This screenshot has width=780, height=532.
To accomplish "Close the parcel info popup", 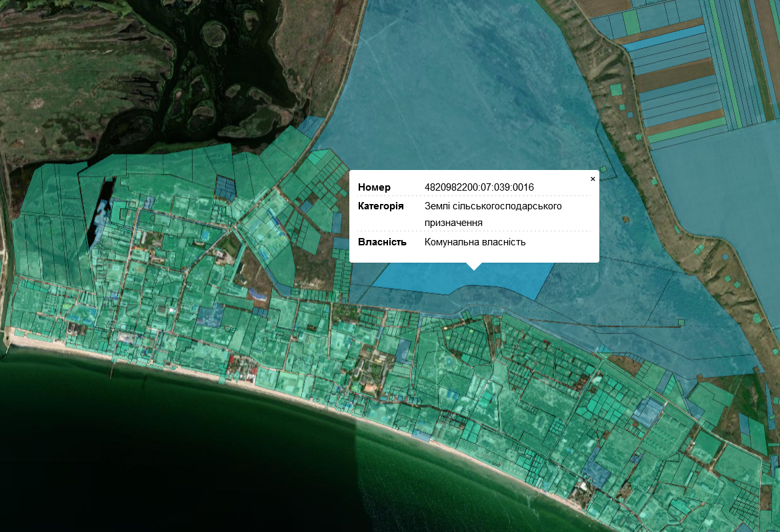I will point(593,179).
